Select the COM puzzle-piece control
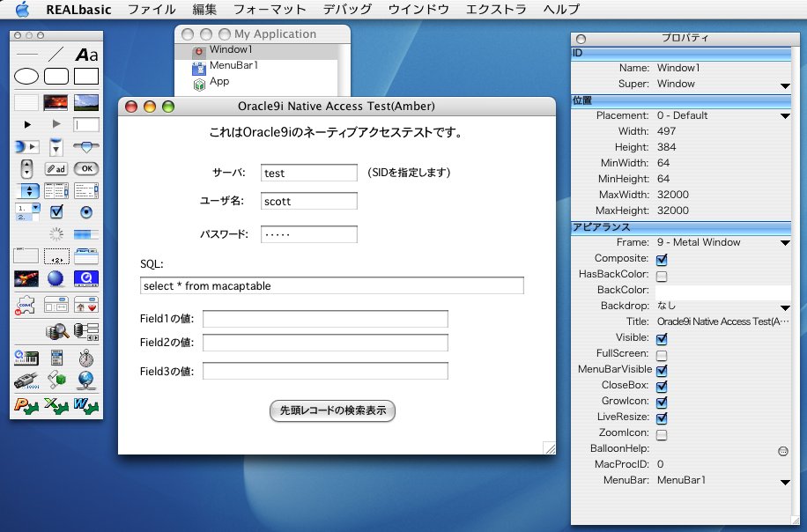This screenshot has height=532, width=807. tap(25, 305)
